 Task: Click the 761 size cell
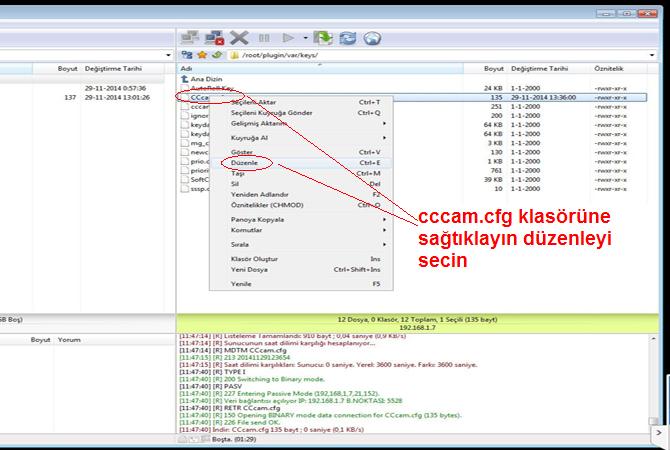point(496,171)
